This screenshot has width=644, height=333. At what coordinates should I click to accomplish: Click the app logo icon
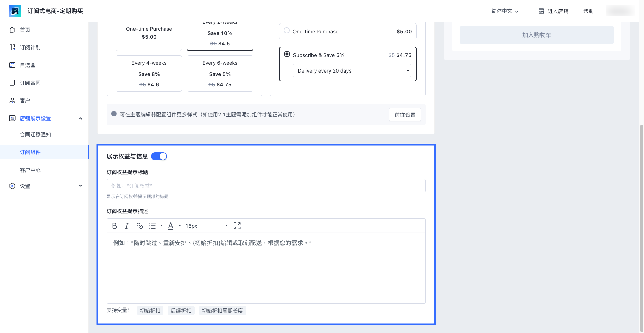click(x=15, y=11)
